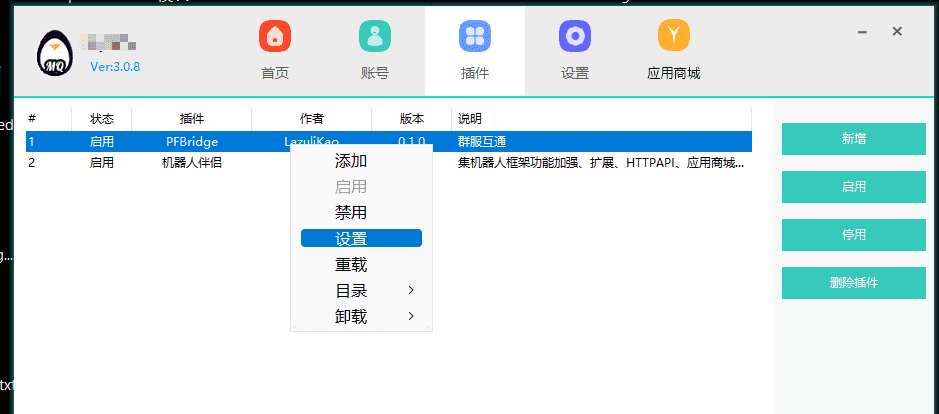
Task: Expand the 目录 submenu arrow
Action: click(411, 290)
